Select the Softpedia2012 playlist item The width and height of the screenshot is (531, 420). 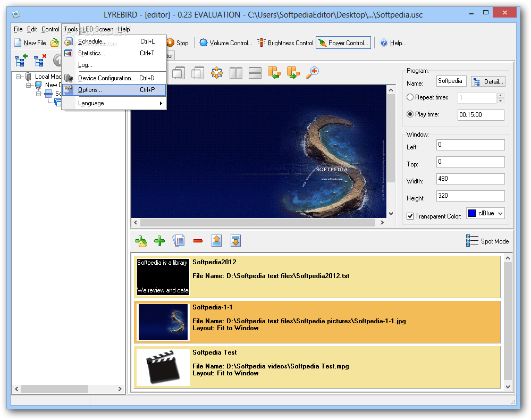tap(317, 276)
